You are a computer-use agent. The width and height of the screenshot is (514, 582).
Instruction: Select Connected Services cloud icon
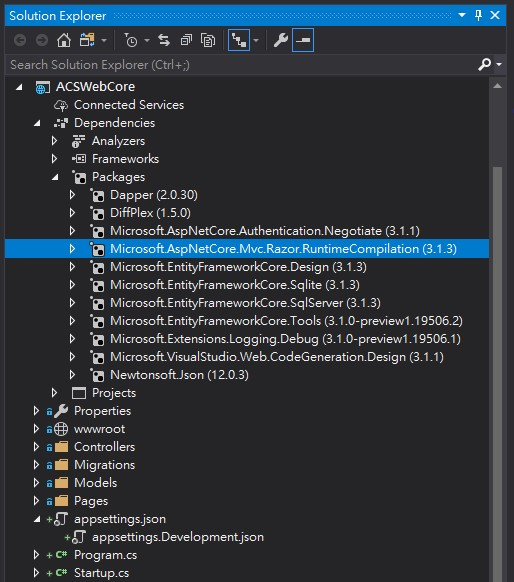tap(61, 105)
